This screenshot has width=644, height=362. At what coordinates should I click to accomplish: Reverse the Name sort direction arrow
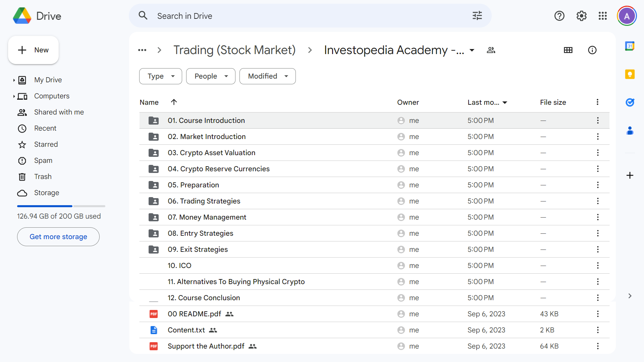click(x=174, y=102)
